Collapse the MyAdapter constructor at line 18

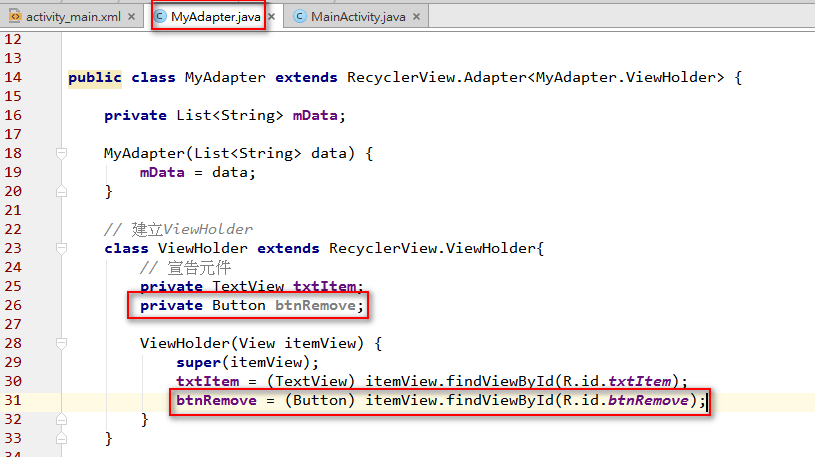pyautogui.click(x=61, y=153)
